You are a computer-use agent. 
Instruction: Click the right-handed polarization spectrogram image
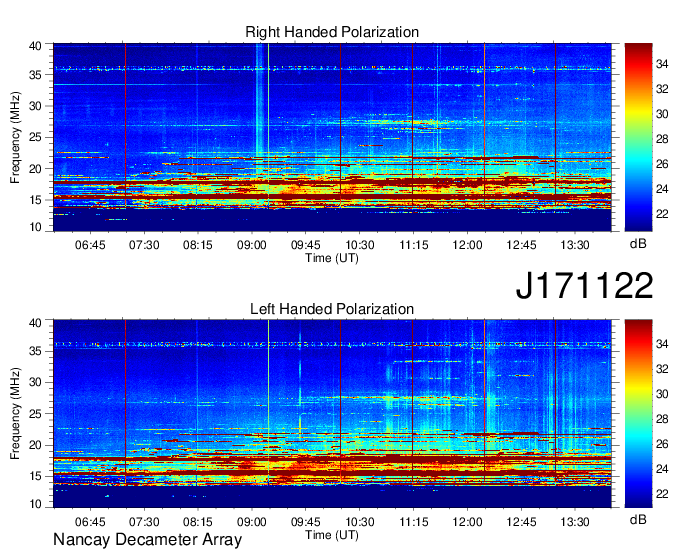point(332,137)
